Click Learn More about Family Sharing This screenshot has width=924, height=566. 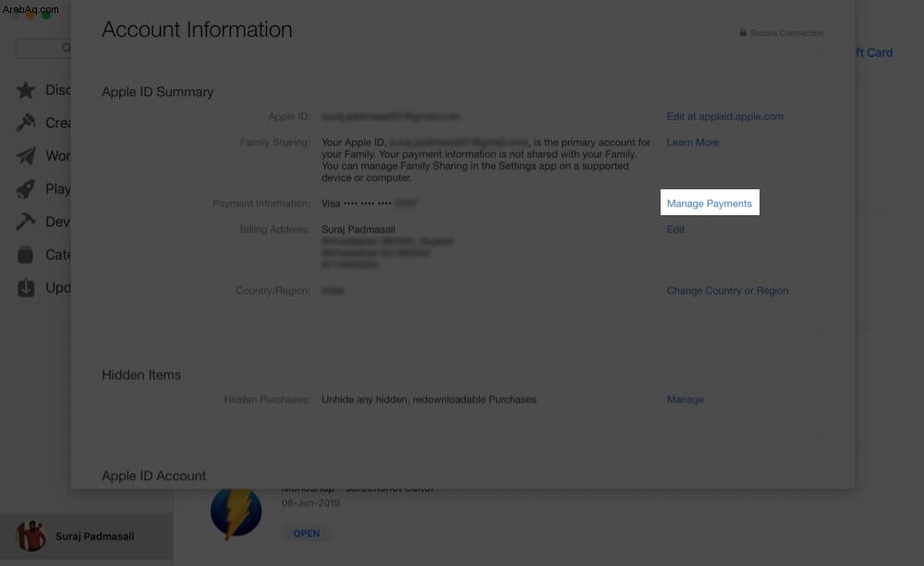point(692,142)
